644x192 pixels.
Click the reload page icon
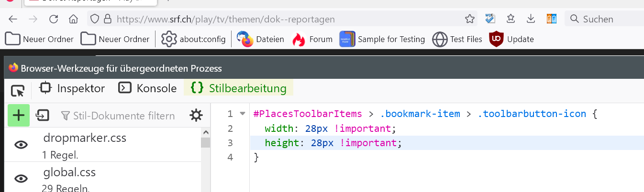point(54,19)
